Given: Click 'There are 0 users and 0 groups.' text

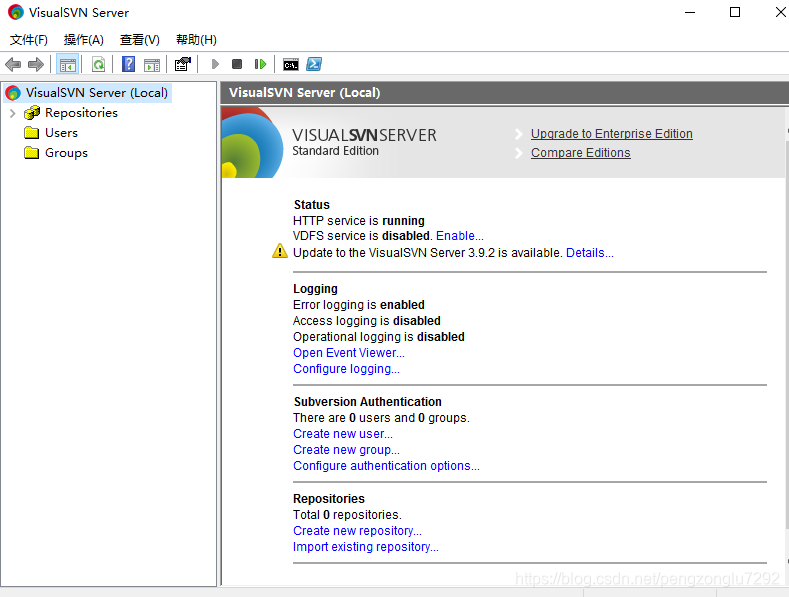Looking at the screenshot, I should click(x=381, y=418).
